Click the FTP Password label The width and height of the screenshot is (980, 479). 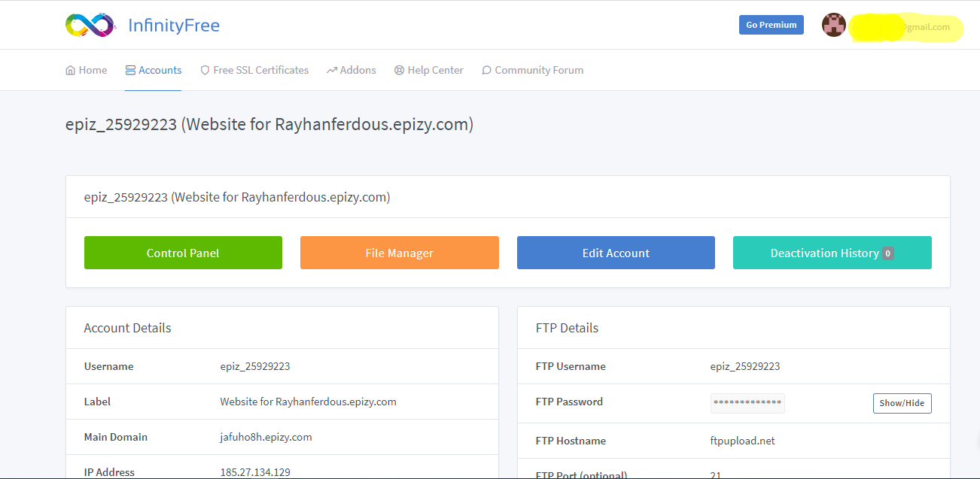pos(569,402)
